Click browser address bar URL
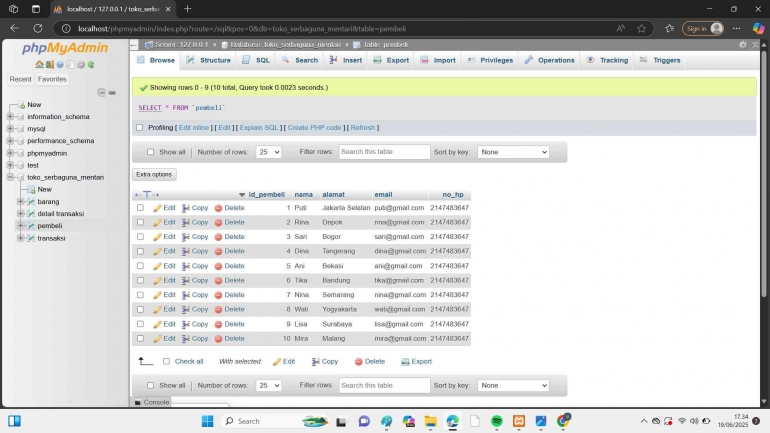This screenshot has width=770, height=433. tap(242, 28)
